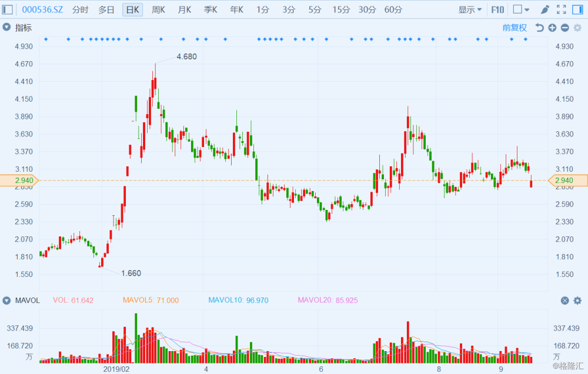
Task: Select the 月K monthly chart tab
Action: [x=185, y=9]
